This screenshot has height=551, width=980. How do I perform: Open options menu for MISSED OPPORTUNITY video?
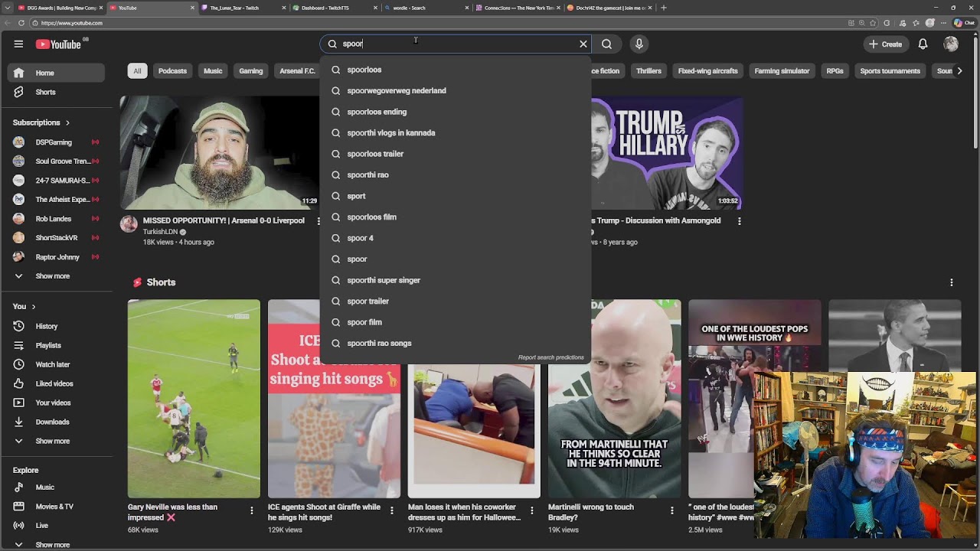tap(320, 221)
